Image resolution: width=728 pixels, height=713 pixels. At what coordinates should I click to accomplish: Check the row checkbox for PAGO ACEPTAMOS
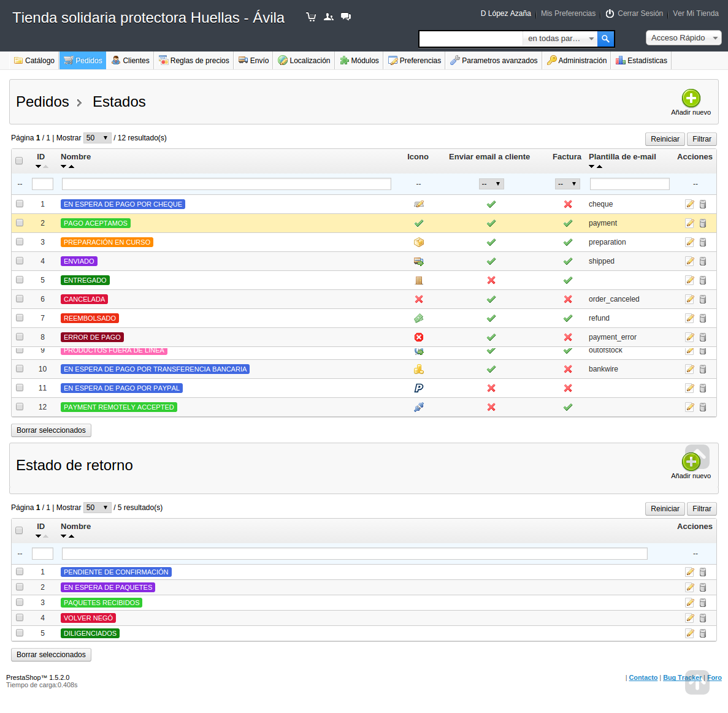(x=19, y=223)
